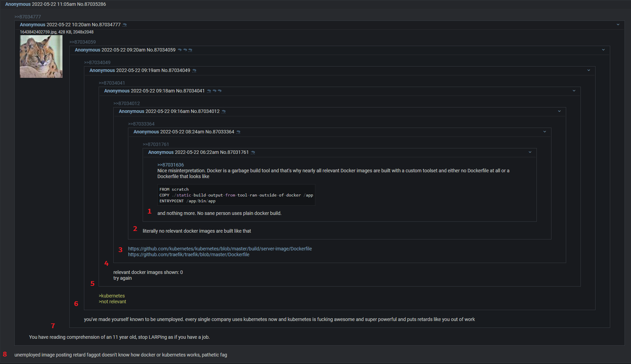Follow the quote link >>87033364

pyautogui.click(x=141, y=124)
